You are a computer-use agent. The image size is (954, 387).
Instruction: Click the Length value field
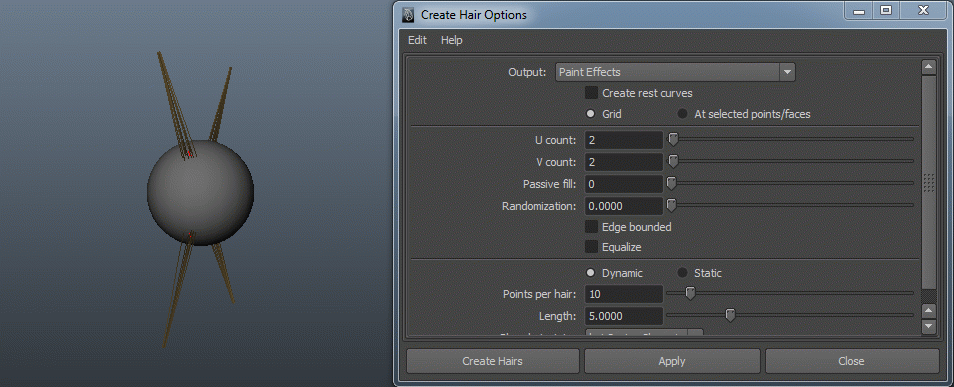(x=624, y=316)
